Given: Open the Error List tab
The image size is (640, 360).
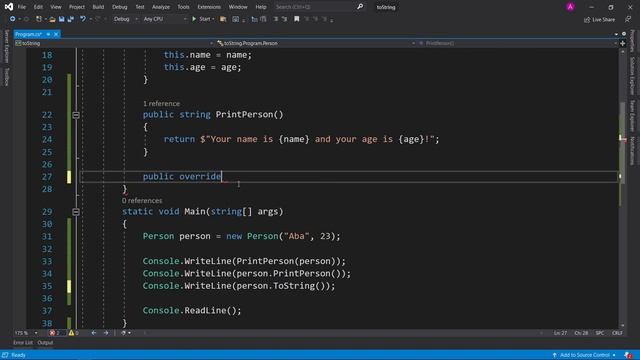Looking at the screenshot, I should click(23, 343).
